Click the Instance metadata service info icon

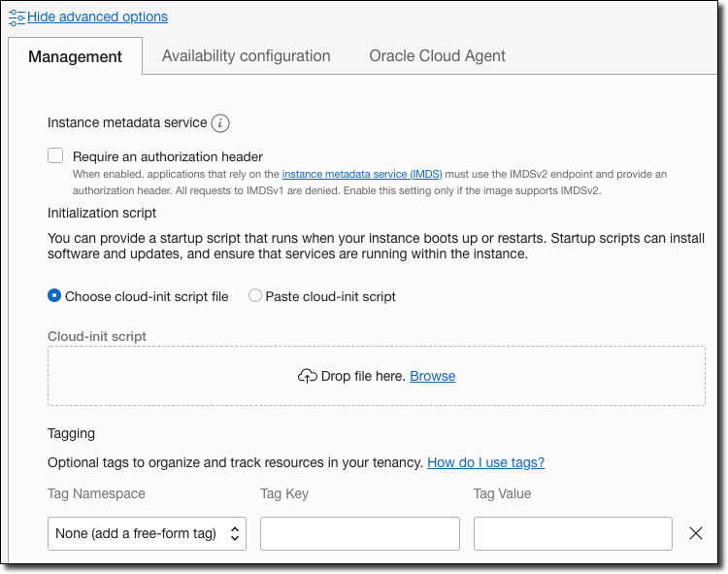[x=220, y=123]
